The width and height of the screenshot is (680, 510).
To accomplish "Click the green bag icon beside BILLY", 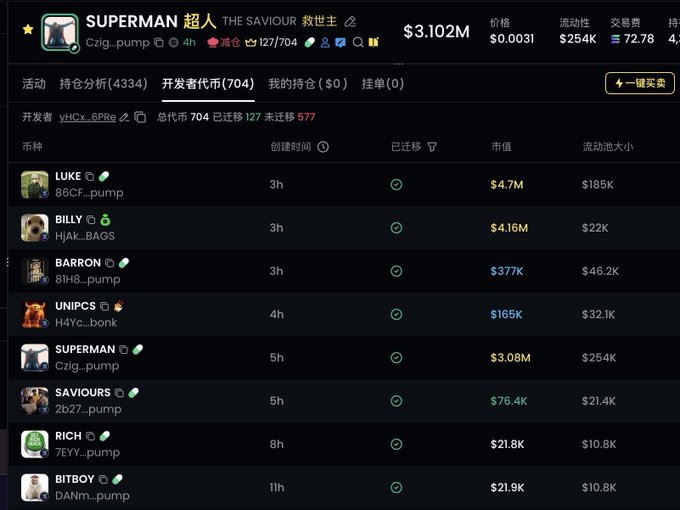I will click(x=105, y=219).
